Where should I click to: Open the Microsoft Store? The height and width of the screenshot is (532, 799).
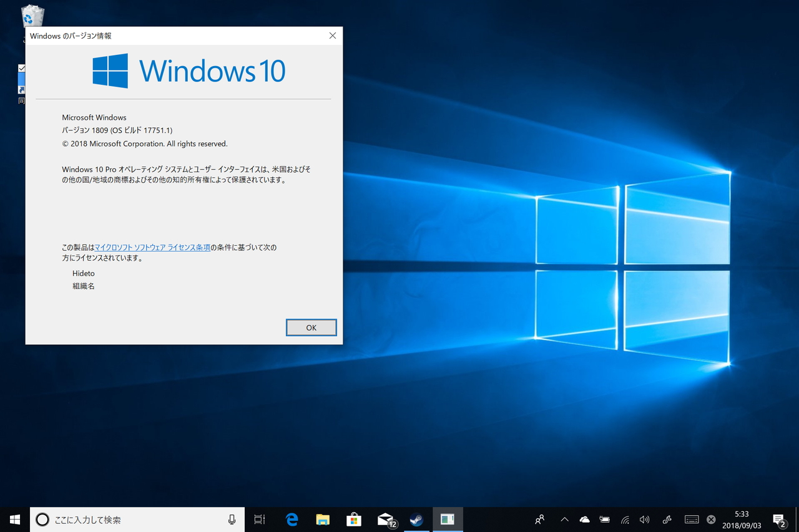[354, 519]
